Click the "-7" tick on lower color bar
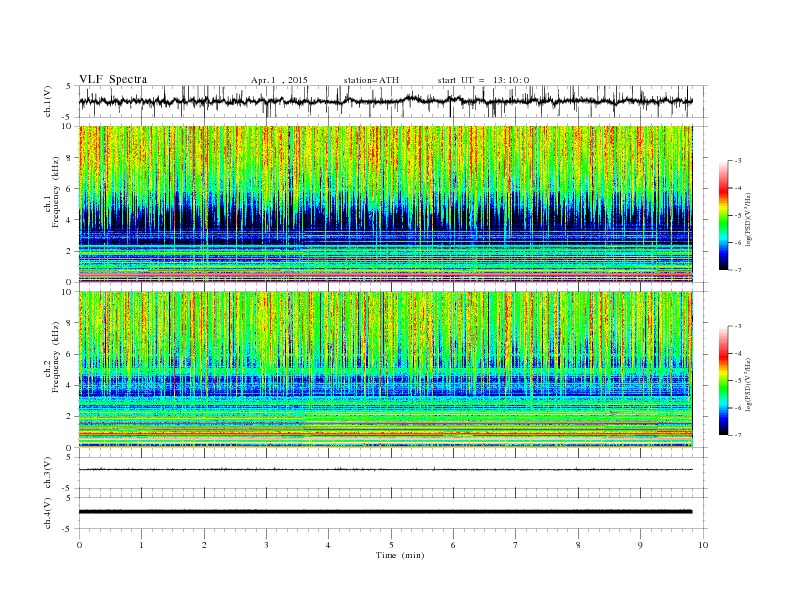Screen dimensions: 792x612 click(x=737, y=435)
